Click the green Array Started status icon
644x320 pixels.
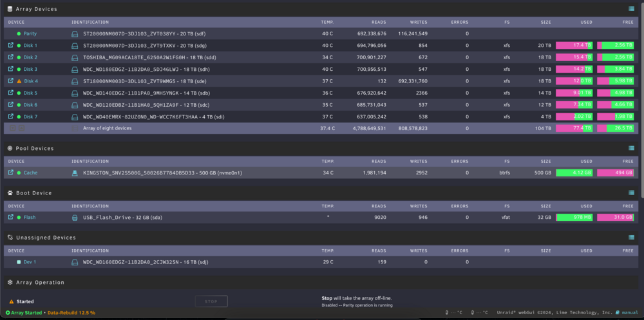pos(8,313)
